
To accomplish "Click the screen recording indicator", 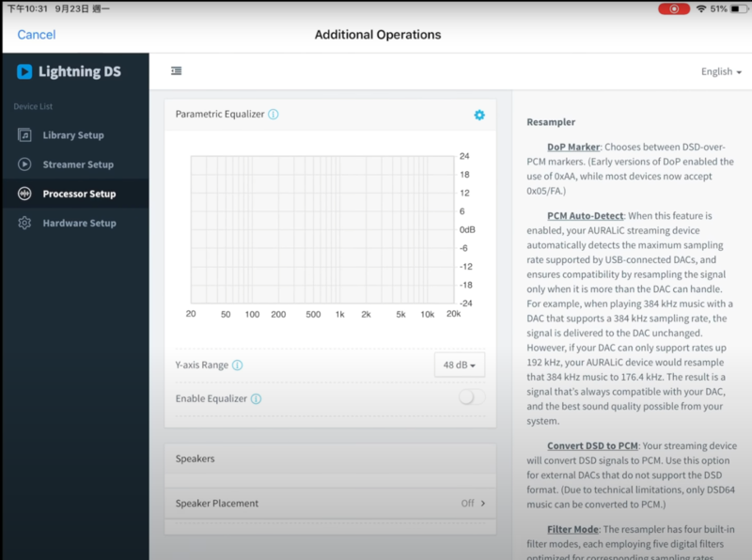I will click(673, 8).
